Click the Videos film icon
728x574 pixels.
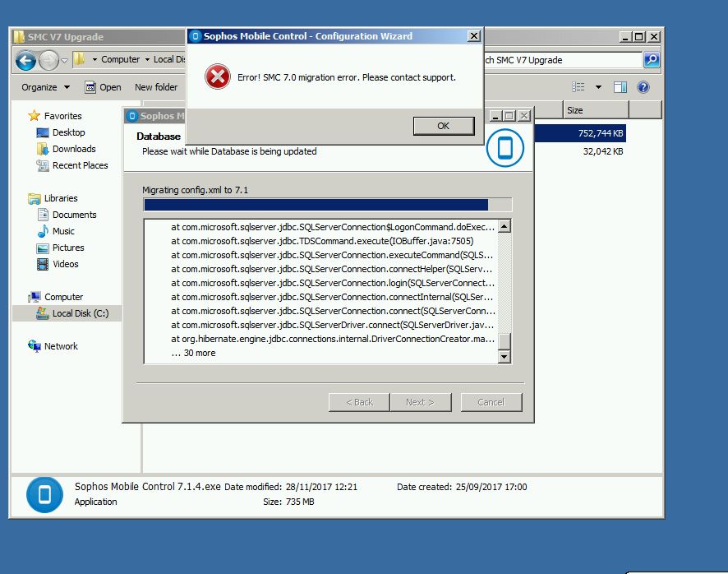click(43, 265)
